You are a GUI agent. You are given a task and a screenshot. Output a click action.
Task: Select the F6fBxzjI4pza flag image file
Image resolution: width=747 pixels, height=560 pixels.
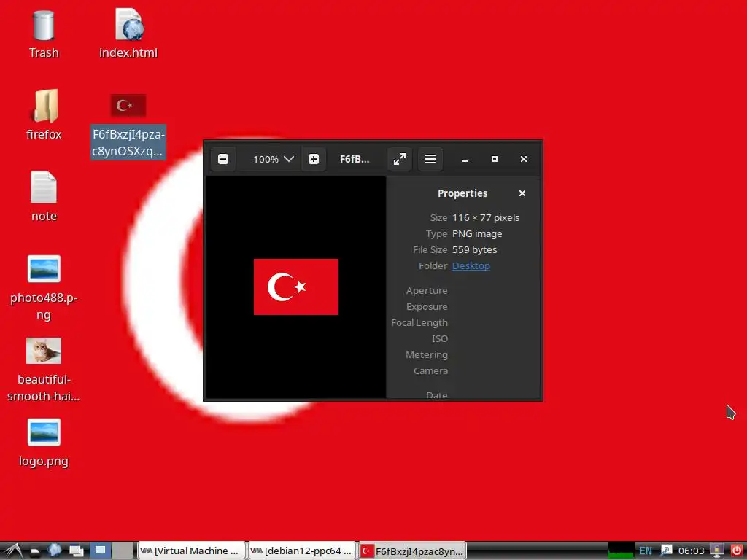(128, 125)
